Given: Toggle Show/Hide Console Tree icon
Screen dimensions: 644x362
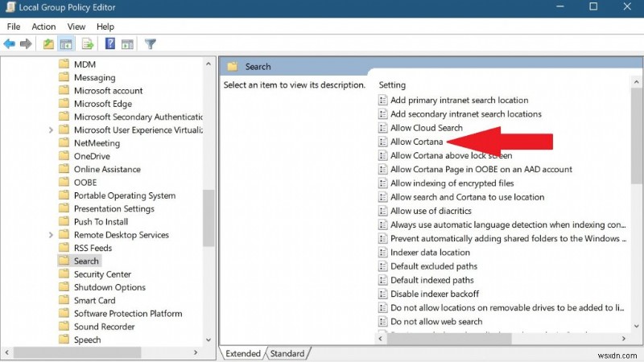Looking at the screenshot, I should [66, 44].
